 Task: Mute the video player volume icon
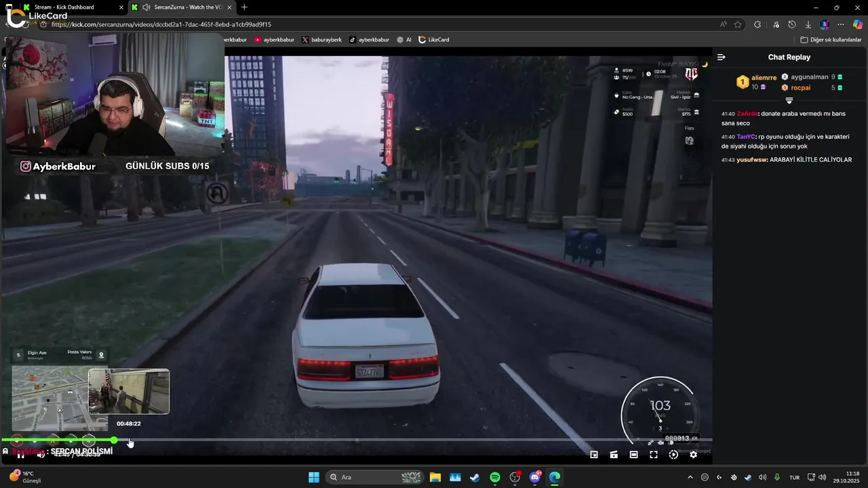pyautogui.click(x=41, y=455)
